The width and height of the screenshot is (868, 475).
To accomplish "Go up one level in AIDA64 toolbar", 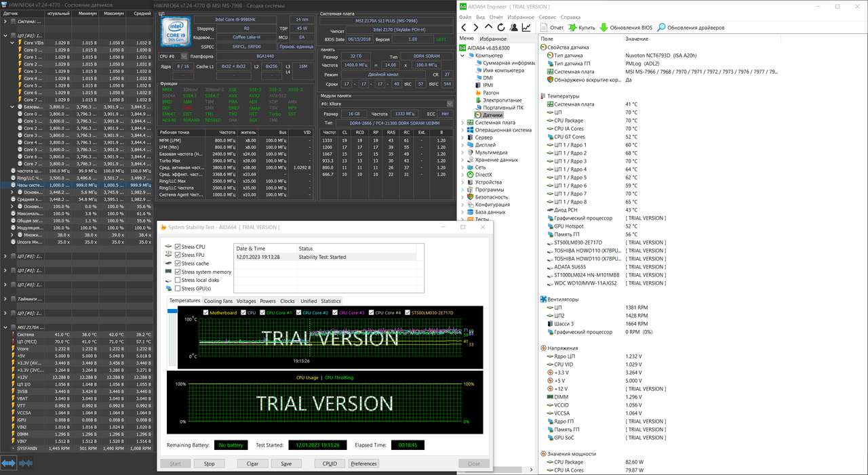I will click(489, 28).
